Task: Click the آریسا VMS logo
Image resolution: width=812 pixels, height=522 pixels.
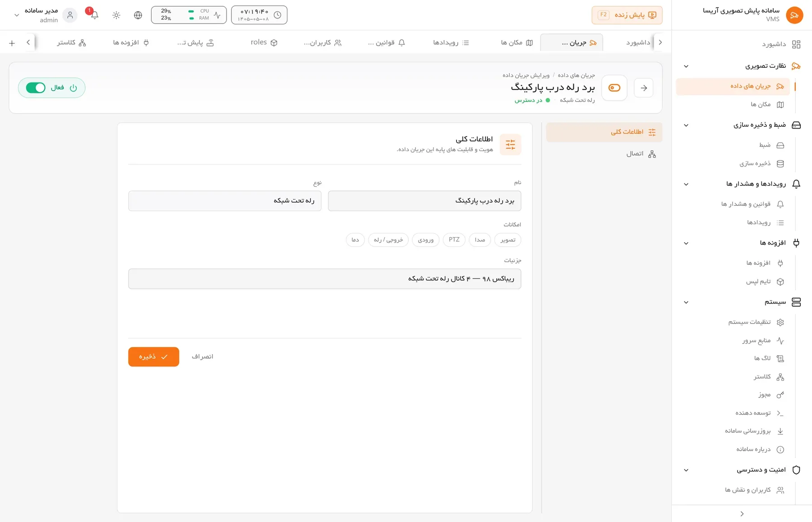Action: [794, 15]
